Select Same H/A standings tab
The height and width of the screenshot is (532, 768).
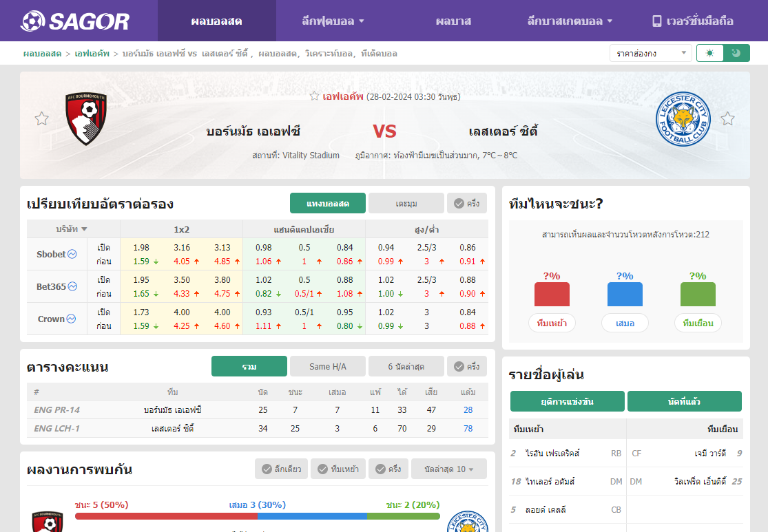(x=328, y=366)
